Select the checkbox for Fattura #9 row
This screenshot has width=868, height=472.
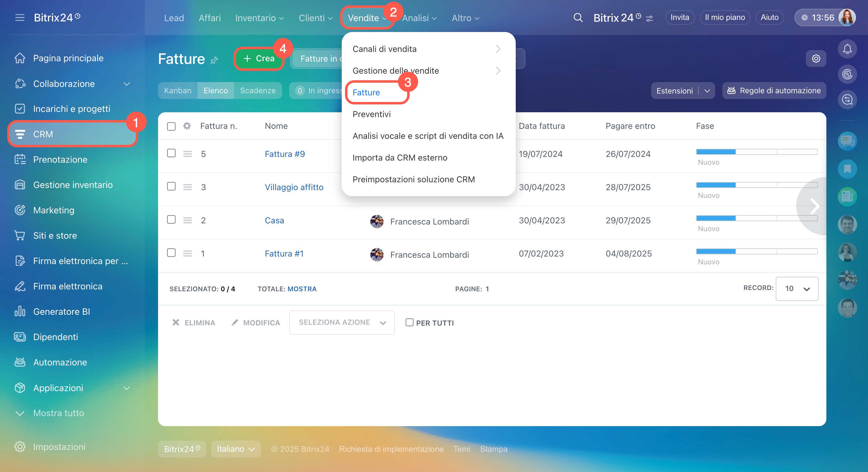coord(171,153)
